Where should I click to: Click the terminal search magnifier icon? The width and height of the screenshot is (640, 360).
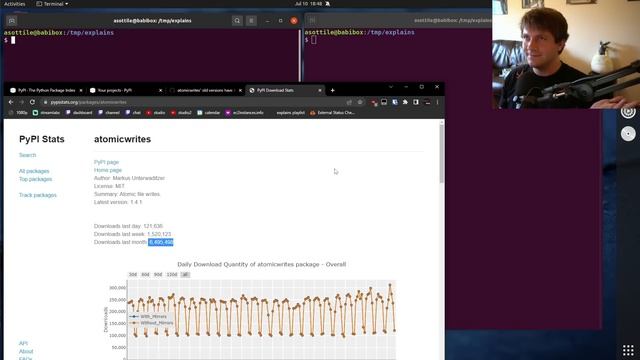237,20
